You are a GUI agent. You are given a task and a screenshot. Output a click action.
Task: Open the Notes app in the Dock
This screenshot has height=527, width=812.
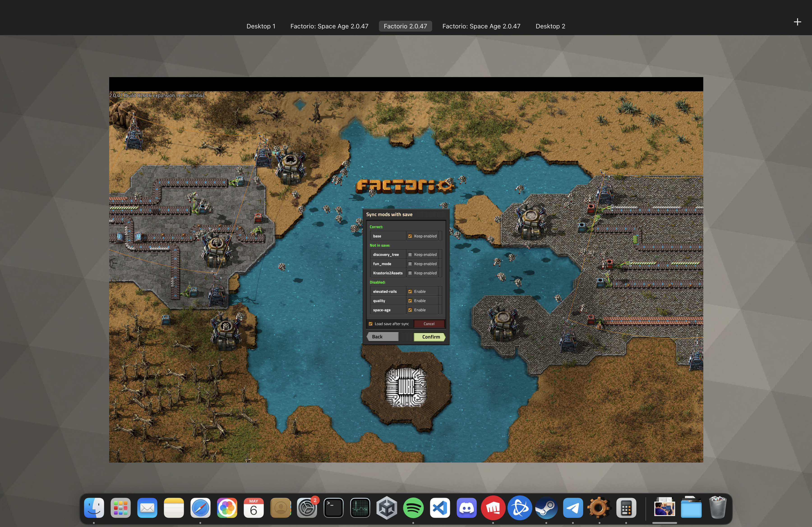point(174,508)
